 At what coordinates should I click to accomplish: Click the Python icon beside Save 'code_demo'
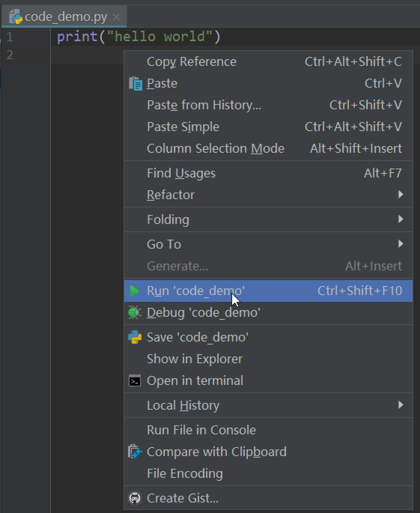click(135, 337)
